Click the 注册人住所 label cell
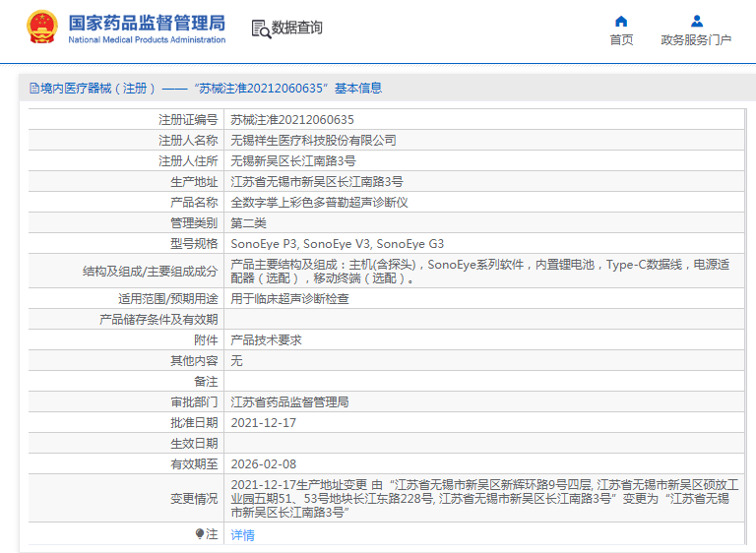The image size is (756, 553). point(125,161)
